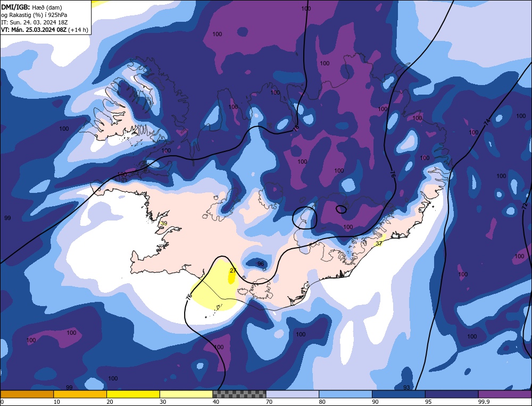532x406 pixels.
Task: Click the pale yellow 30–40 legend swatch
Action: click(186, 394)
